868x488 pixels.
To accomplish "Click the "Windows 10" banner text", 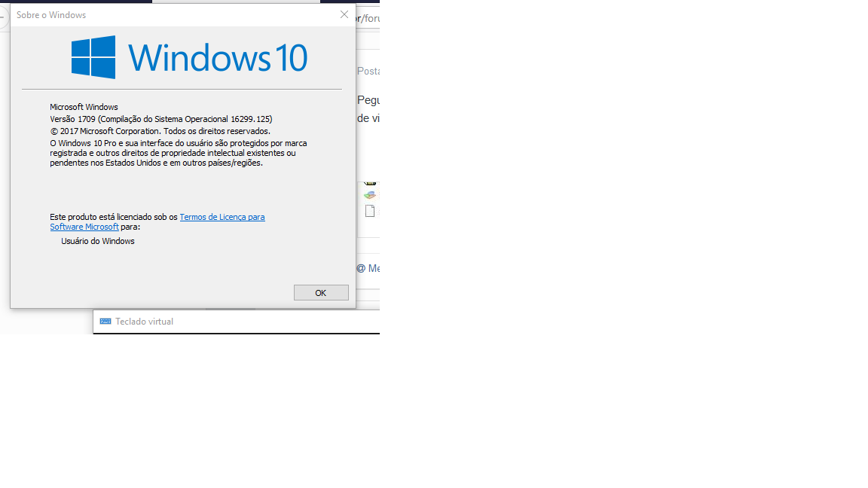I will [x=218, y=57].
